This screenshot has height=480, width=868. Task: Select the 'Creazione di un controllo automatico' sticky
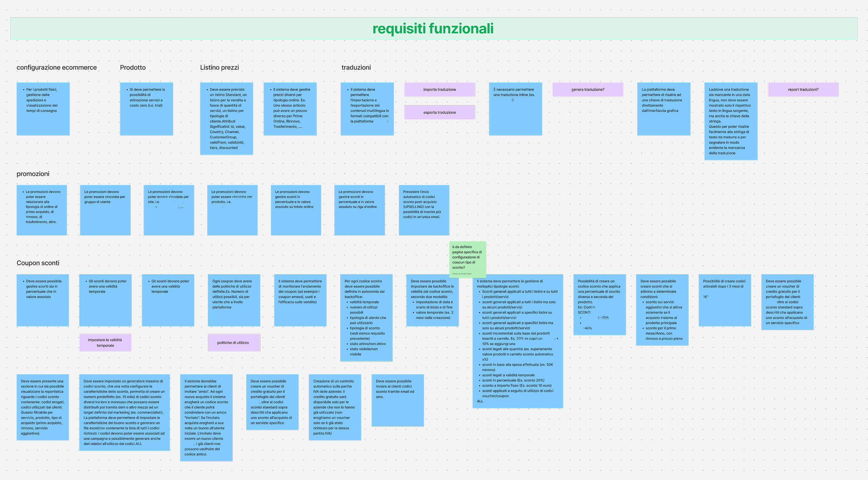pos(335,407)
